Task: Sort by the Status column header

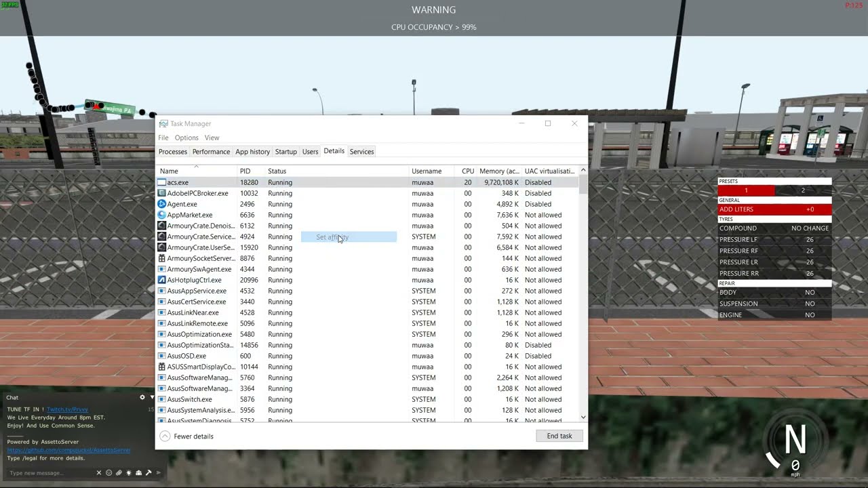Action: [337, 171]
